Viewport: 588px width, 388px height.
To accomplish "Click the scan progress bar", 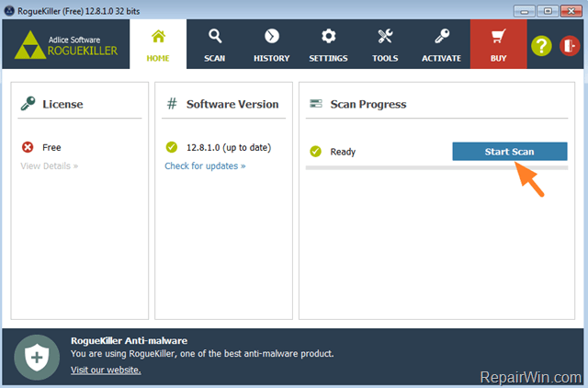I will click(x=436, y=167).
